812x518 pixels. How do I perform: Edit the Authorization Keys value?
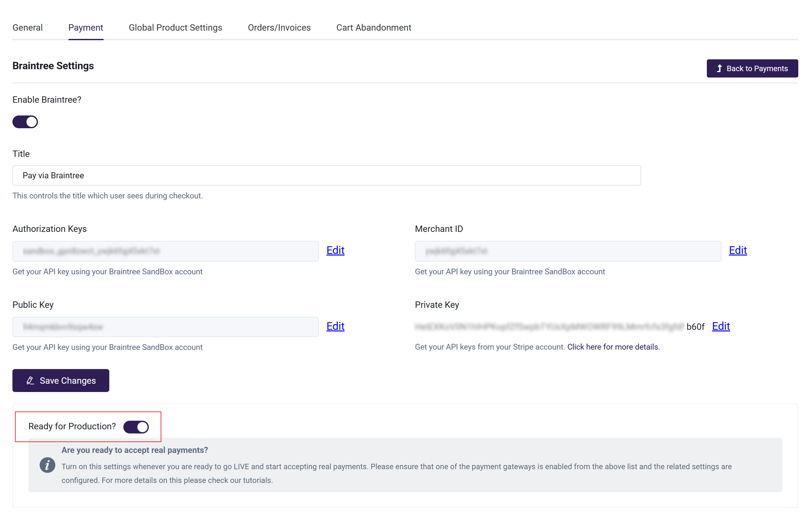click(335, 250)
